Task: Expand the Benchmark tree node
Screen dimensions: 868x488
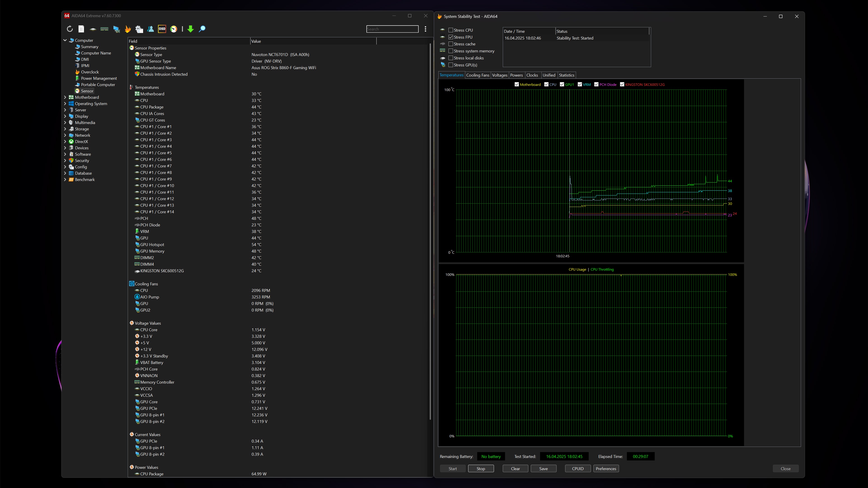Action: [x=65, y=180]
